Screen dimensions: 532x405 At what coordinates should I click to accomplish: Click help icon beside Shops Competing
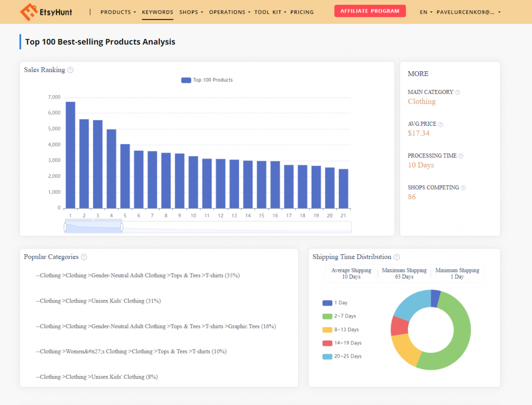point(463,188)
